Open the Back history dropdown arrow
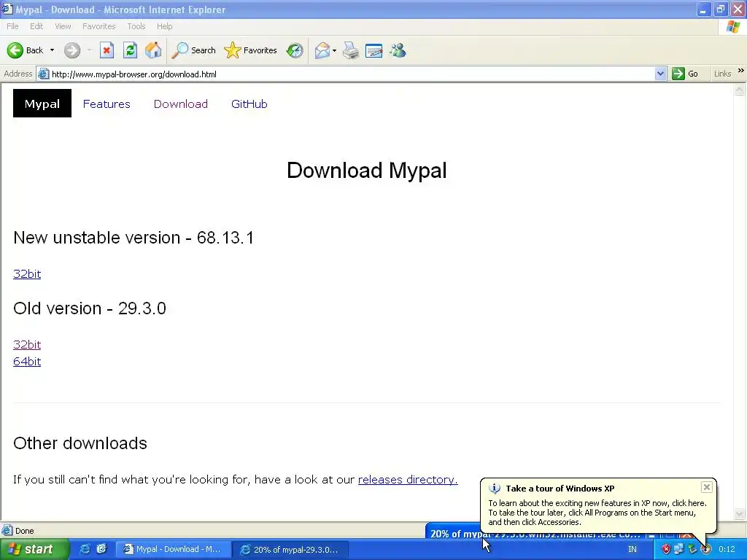This screenshot has height=560, width=747. [x=52, y=50]
